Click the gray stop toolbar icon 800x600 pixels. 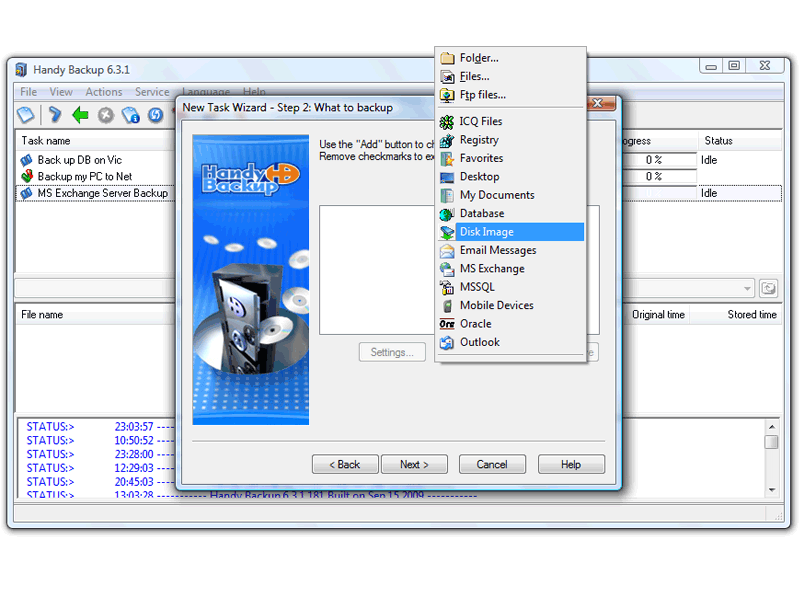[x=106, y=115]
